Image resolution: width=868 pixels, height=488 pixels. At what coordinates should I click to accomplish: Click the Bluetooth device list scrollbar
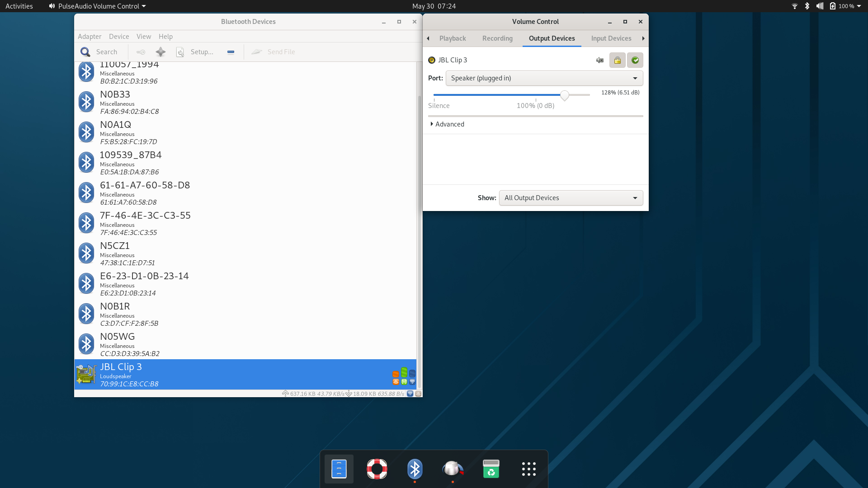(x=420, y=242)
